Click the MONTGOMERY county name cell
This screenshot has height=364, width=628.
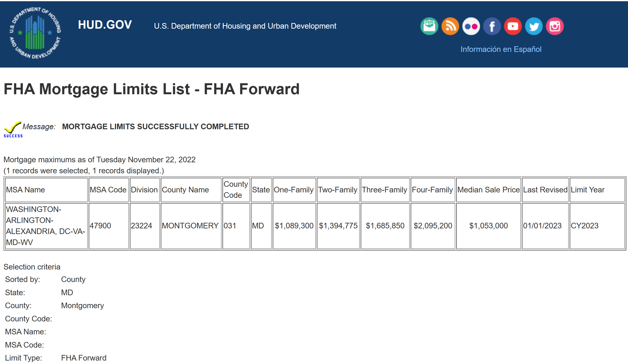[x=191, y=226]
